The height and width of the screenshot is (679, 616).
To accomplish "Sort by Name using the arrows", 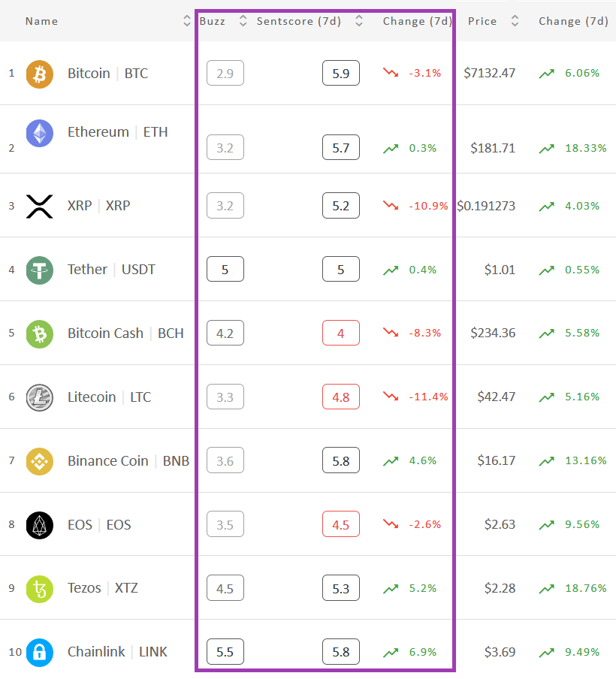I will pyautogui.click(x=187, y=21).
